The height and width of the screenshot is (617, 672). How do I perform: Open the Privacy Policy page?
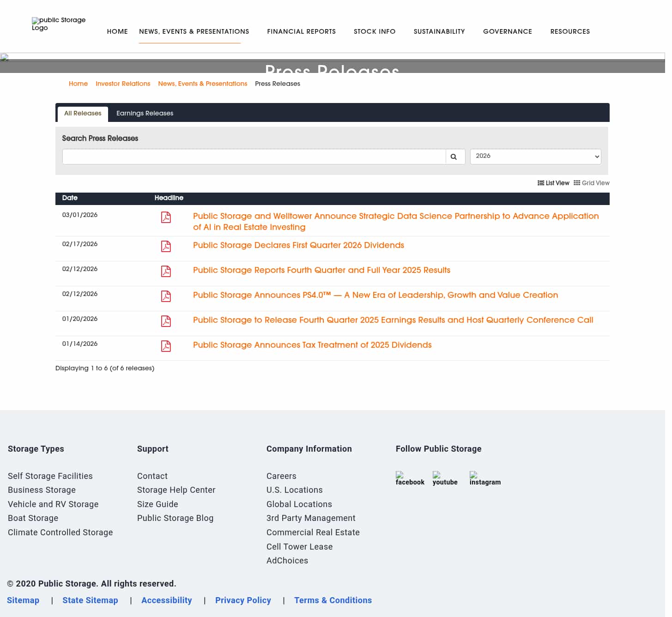243,600
